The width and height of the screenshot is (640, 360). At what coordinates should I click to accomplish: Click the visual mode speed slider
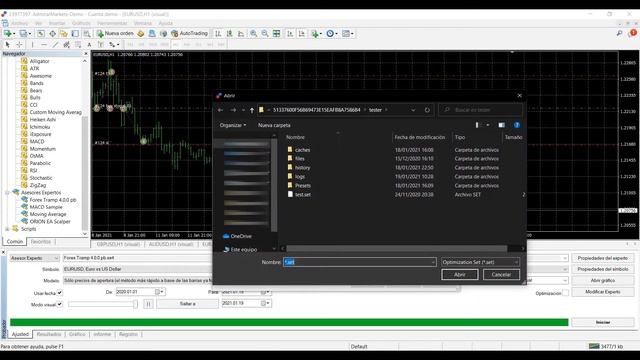tap(102, 304)
